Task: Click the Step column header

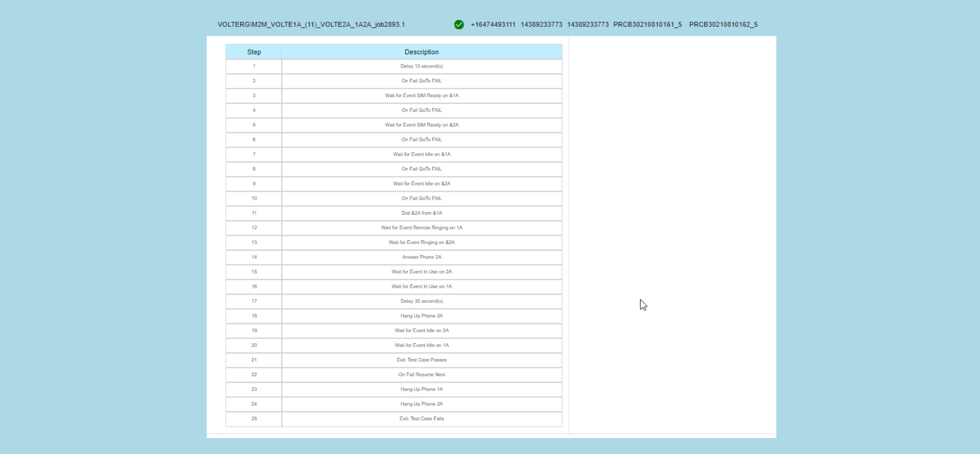Action: click(254, 52)
